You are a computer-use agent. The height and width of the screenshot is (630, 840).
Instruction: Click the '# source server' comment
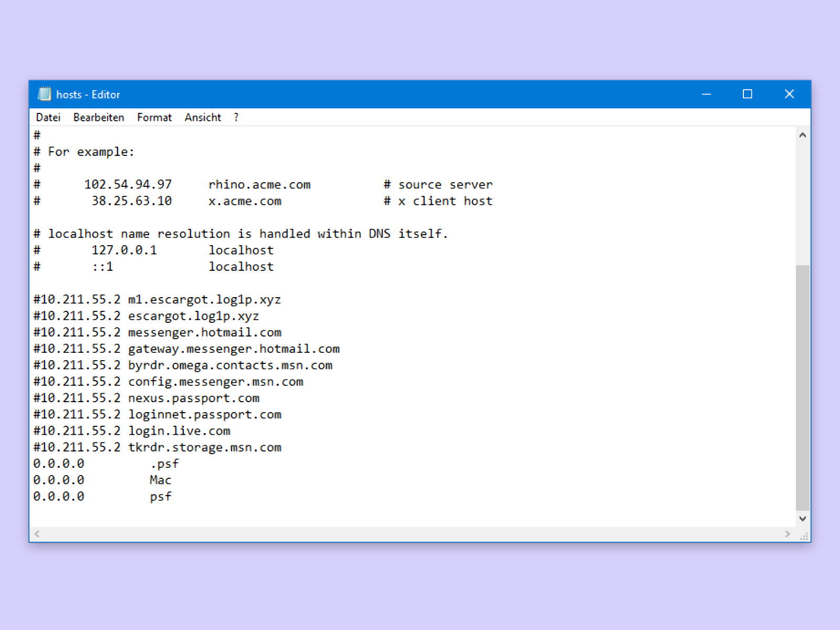click(438, 185)
